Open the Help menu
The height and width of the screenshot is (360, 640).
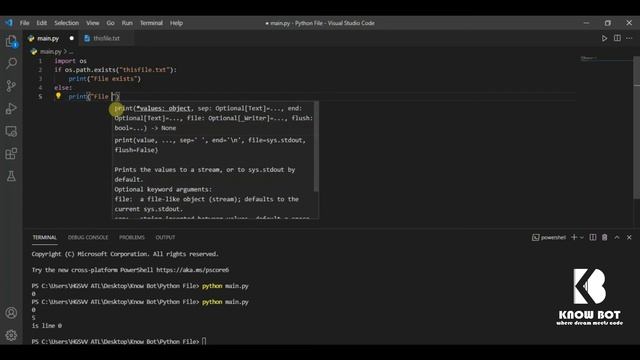(176, 23)
